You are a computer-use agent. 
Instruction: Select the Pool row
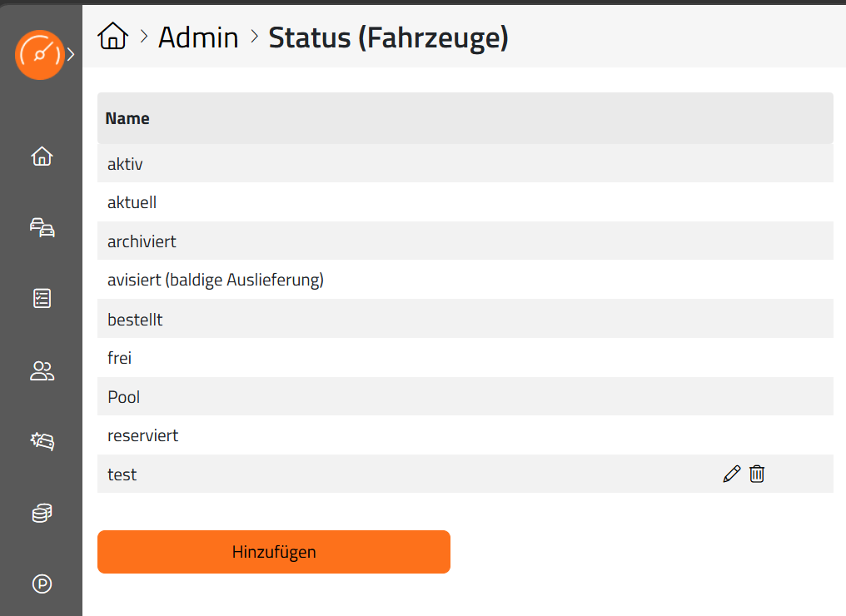[465, 396]
